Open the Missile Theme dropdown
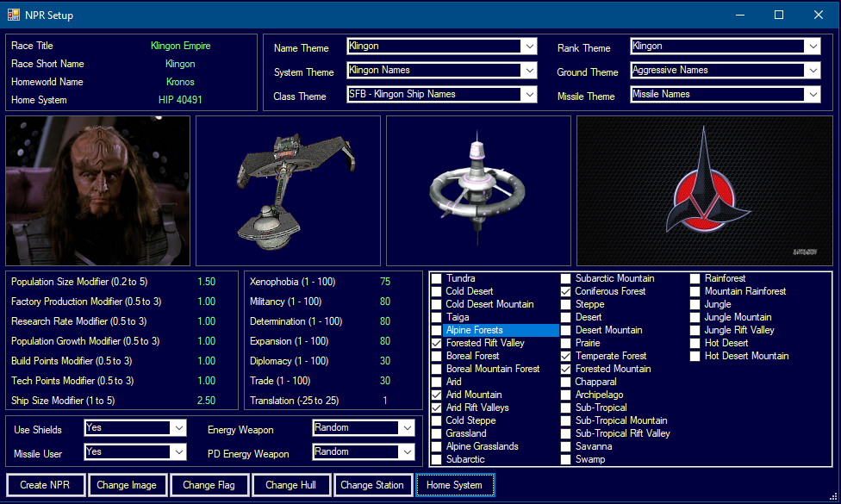 coord(813,95)
